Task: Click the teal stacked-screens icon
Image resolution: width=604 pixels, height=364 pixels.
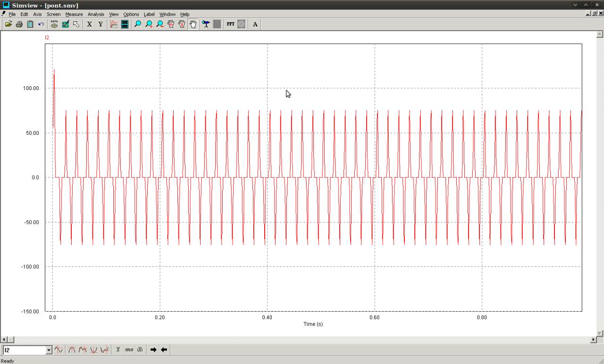Action: click(125, 24)
